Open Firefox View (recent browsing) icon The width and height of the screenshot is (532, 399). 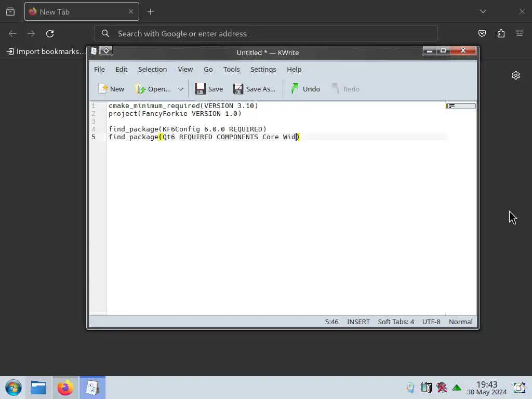pos(10,11)
